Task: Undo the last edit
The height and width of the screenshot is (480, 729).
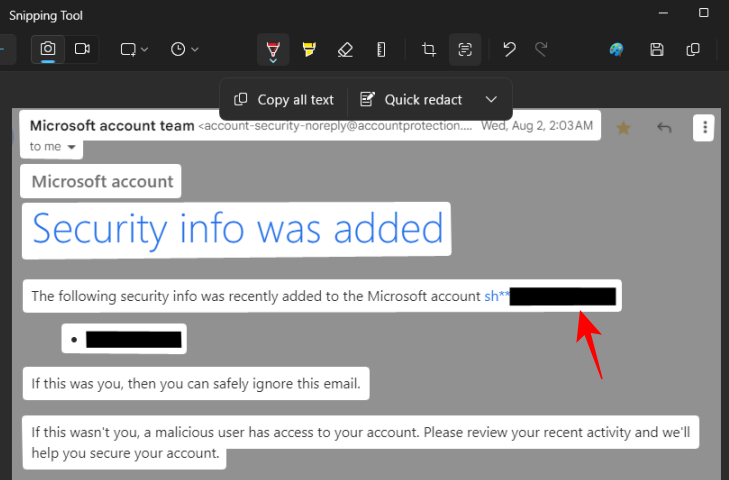Action: pyautogui.click(x=509, y=49)
